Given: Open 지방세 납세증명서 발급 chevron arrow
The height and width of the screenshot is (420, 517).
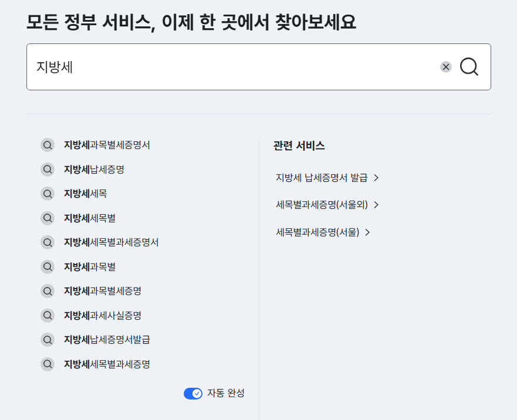Looking at the screenshot, I should [x=377, y=178].
